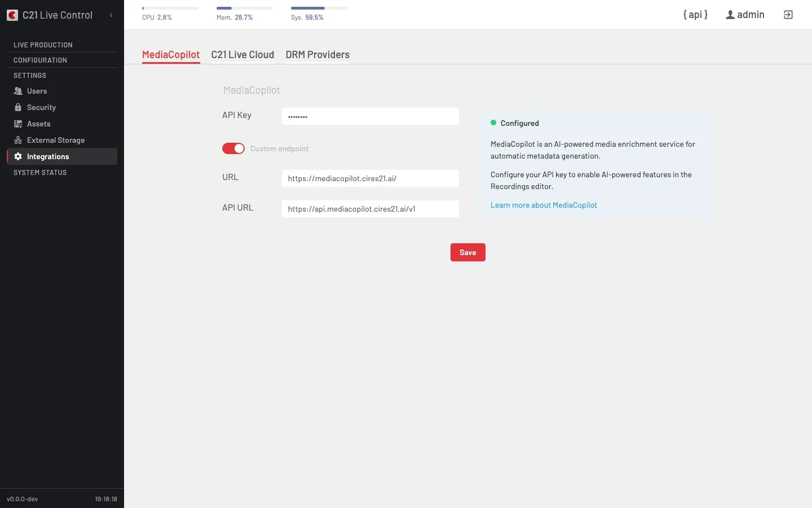Click the green Configured status dot
Image resolution: width=812 pixels, height=508 pixels.
(493, 122)
